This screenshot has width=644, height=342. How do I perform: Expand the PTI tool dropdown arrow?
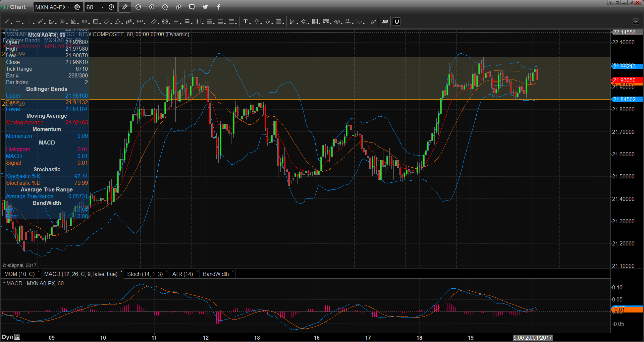pyautogui.click(x=353, y=23)
